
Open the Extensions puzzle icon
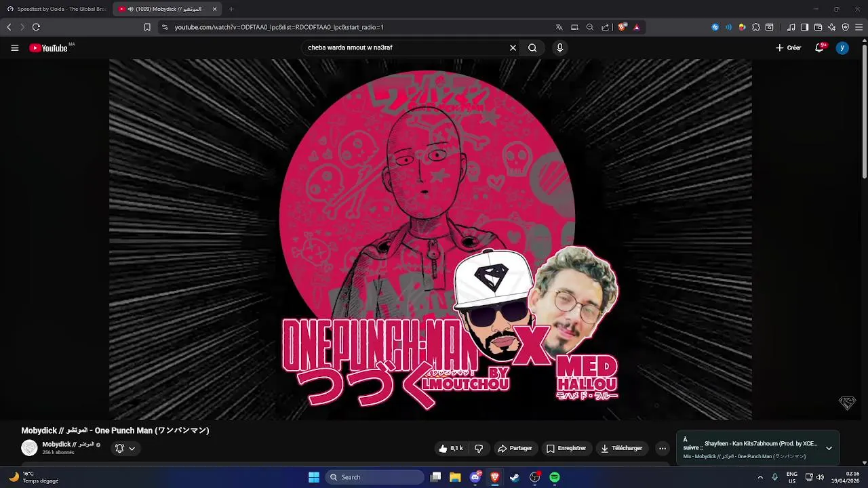[x=755, y=27]
